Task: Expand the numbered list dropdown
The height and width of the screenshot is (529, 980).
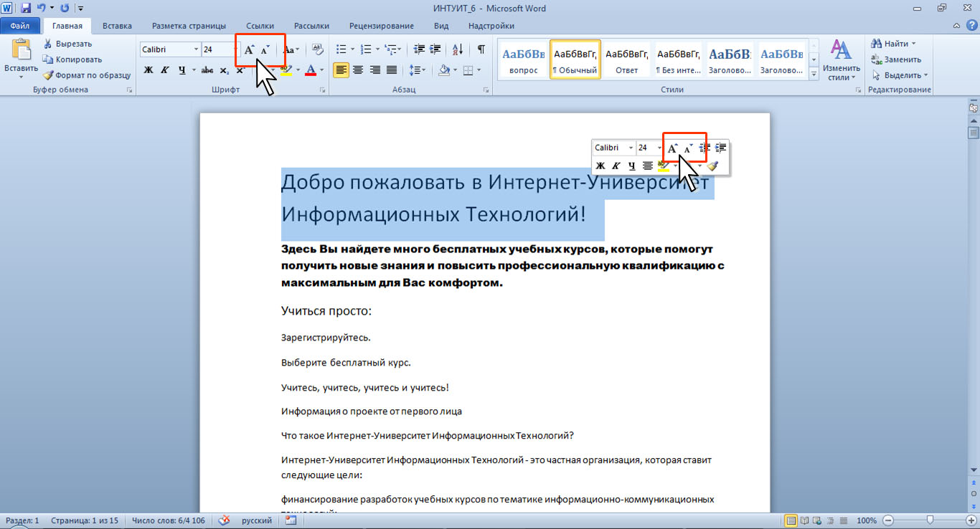Action: (x=377, y=49)
